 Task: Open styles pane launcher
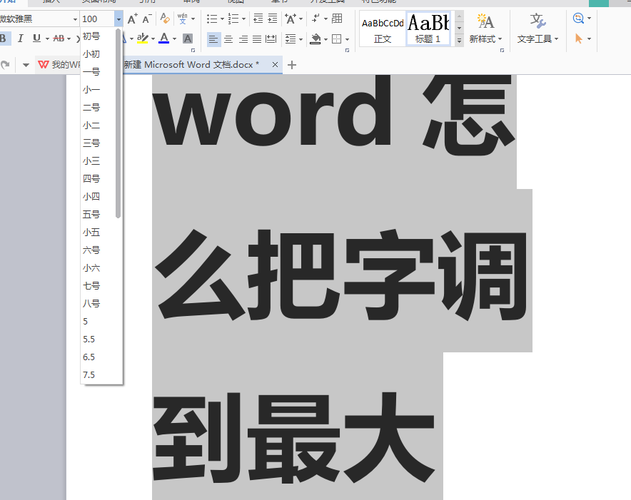[x=502, y=50]
